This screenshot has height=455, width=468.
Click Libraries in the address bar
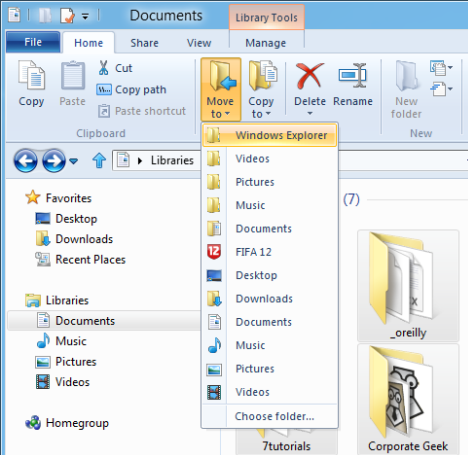coord(172,160)
